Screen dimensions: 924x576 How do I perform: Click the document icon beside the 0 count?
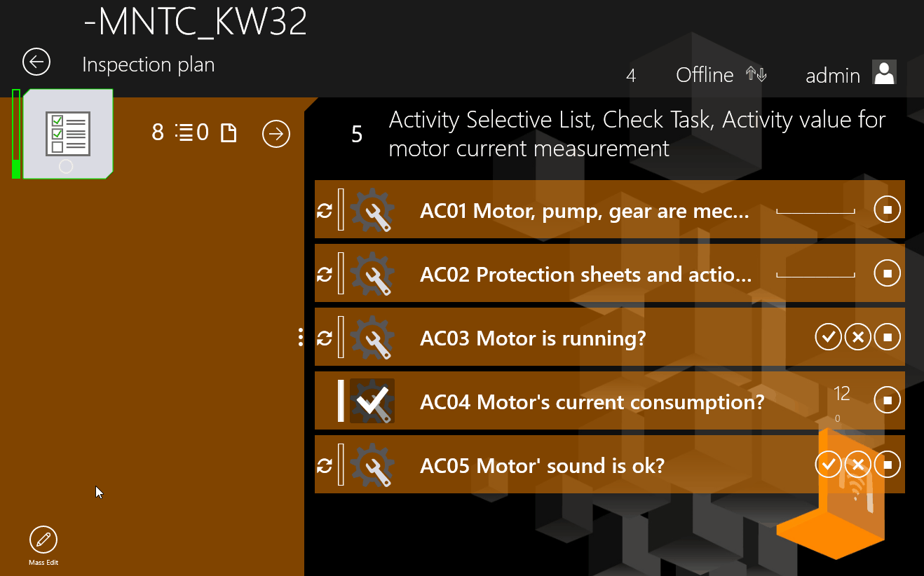[229, 133]
